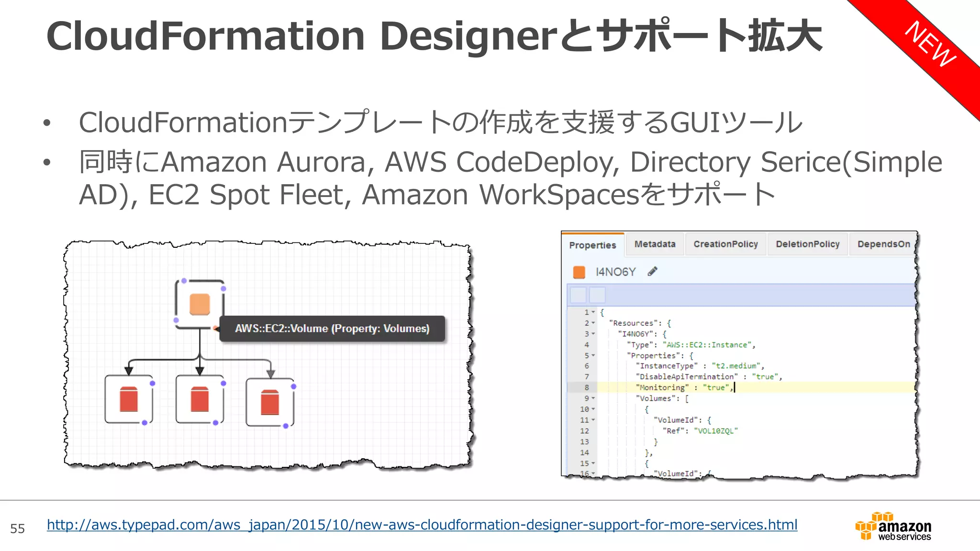Switch to the DependsOn tab
Image resolution: width=980 pixels, height=551 pixels.
click(883, 244)
